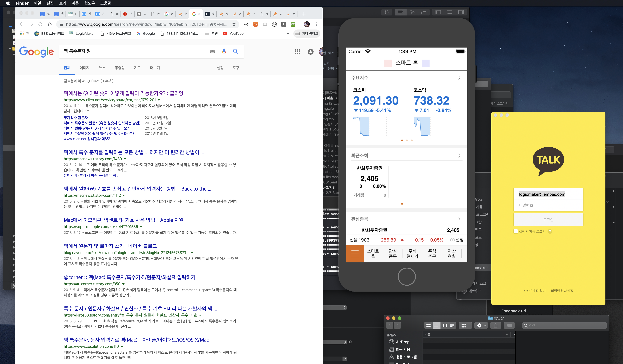This screenshot has width=623, height=364.
Task: Open the 주식주문 tab in stock app
Action: 432,254
